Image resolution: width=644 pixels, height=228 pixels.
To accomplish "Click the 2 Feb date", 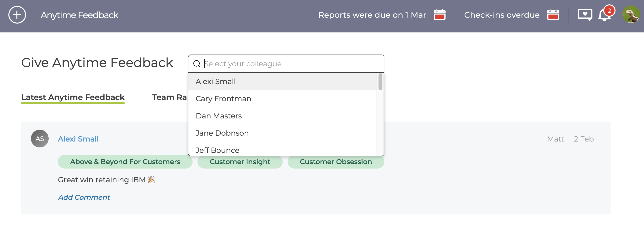I will pos(584,139).
